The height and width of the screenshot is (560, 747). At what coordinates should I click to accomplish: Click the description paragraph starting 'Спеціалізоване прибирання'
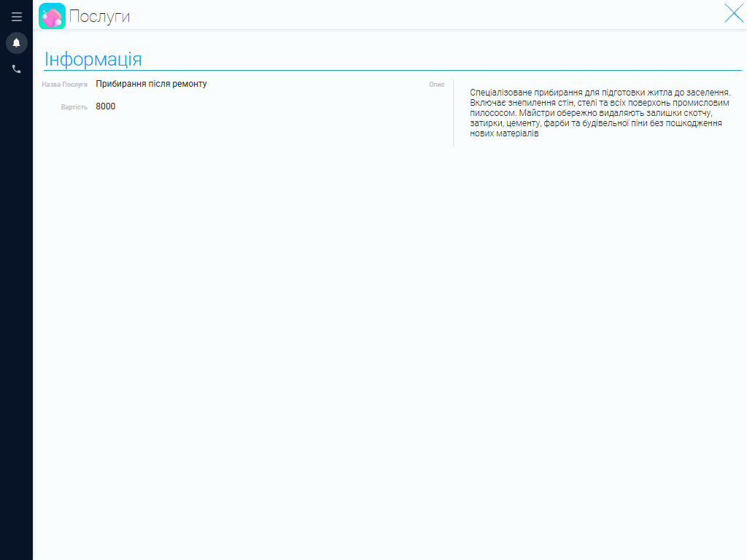[600, 113]
